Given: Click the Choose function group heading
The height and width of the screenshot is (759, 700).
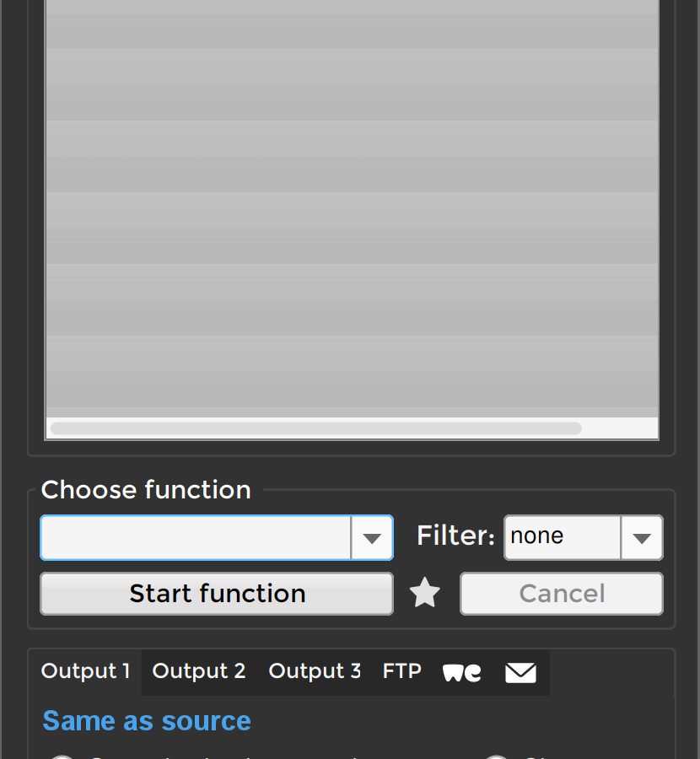Looking at the screenshot, I should (146, 490).
